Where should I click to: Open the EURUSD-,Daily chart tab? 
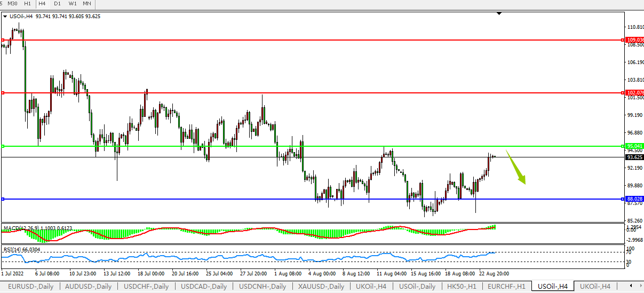click(30, 287)
